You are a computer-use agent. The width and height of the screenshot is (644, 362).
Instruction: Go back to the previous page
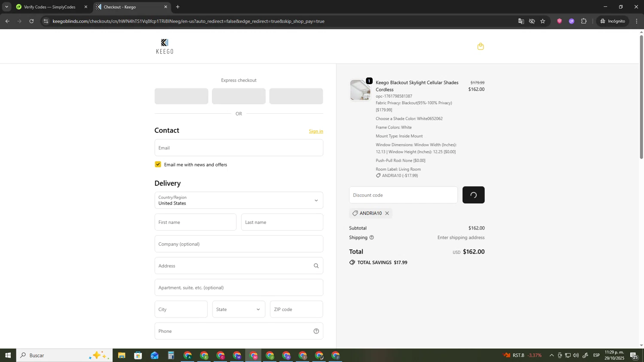(7, 21)
